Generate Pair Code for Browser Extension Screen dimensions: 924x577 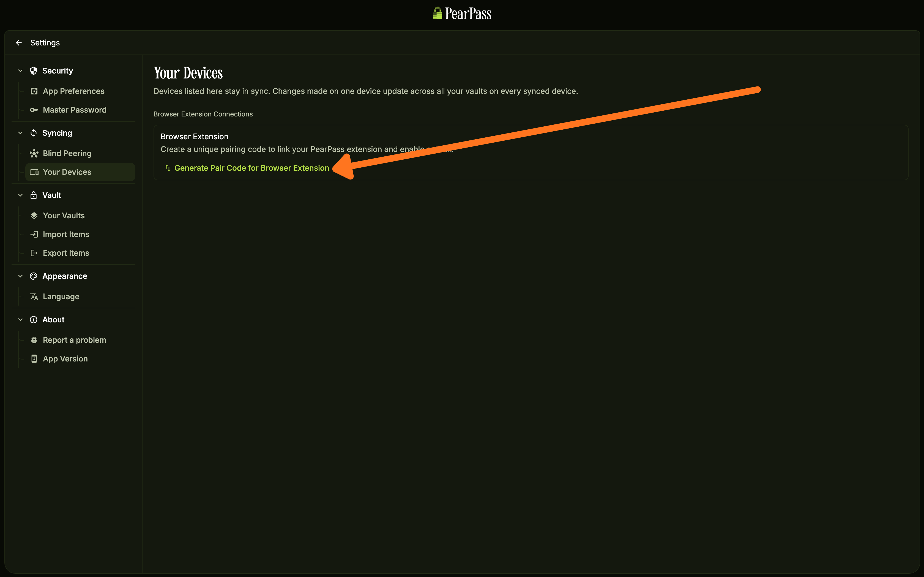click(251, 168)
